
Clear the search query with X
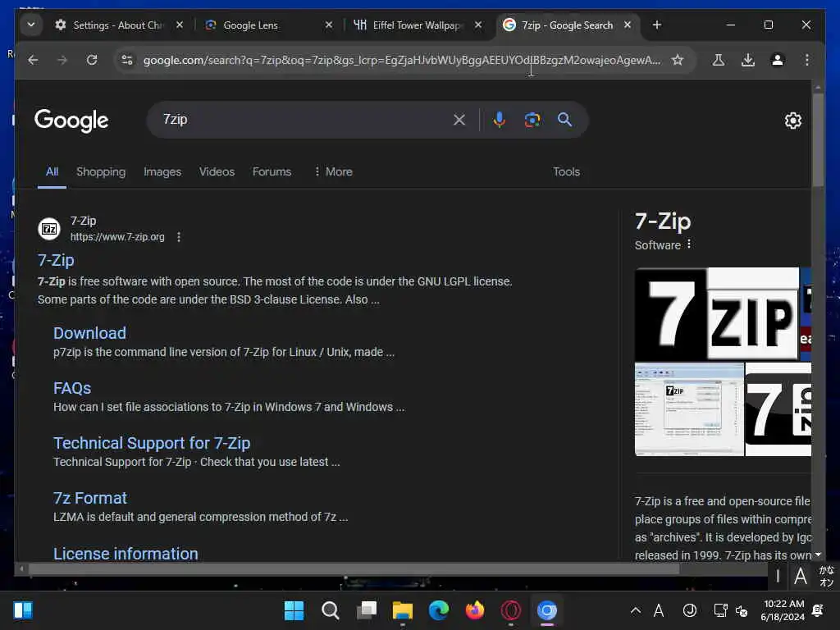click(x=459, y=120)
